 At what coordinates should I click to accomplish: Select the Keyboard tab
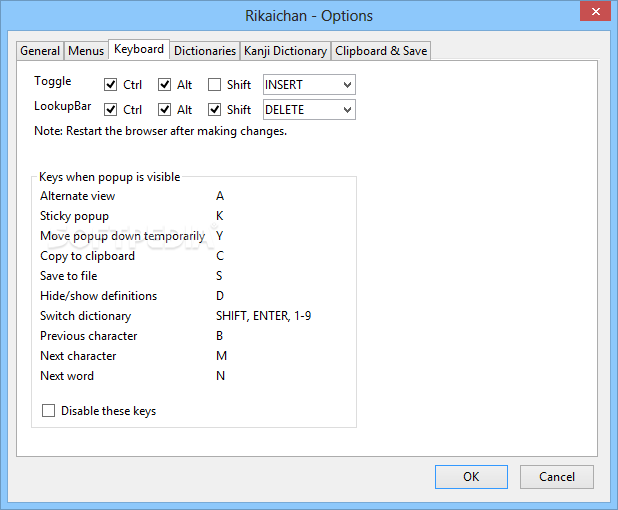[139, 49]
